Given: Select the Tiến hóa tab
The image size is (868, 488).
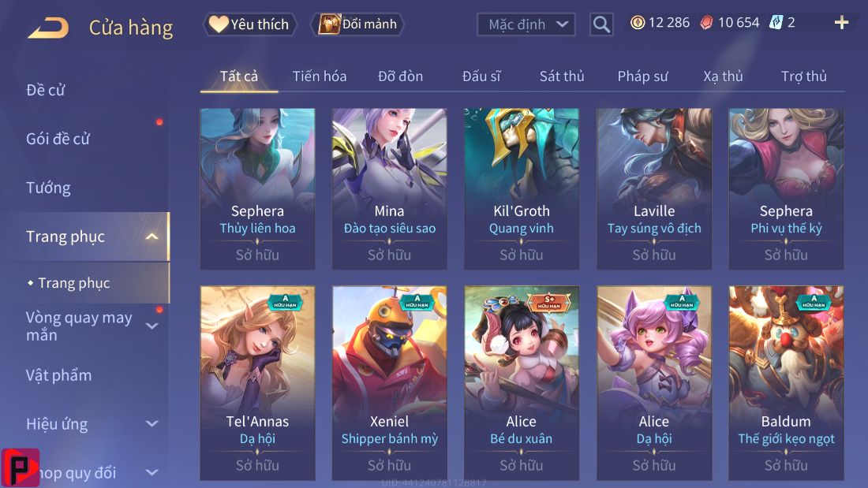Looking at the screenshot, I should tap(320, 76).
